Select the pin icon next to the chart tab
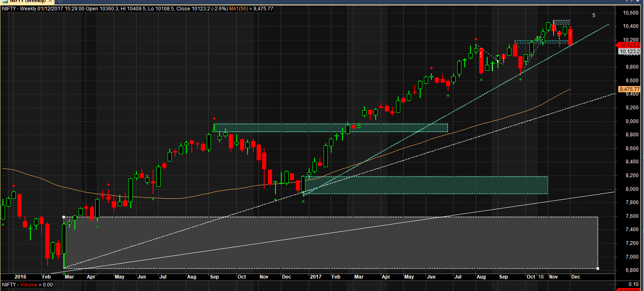 (60, 1)
